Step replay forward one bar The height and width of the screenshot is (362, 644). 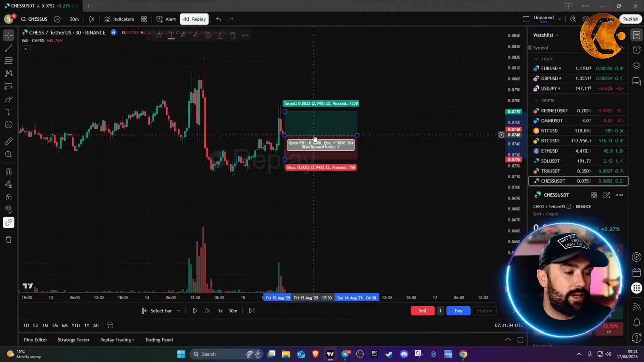[208, 311]
